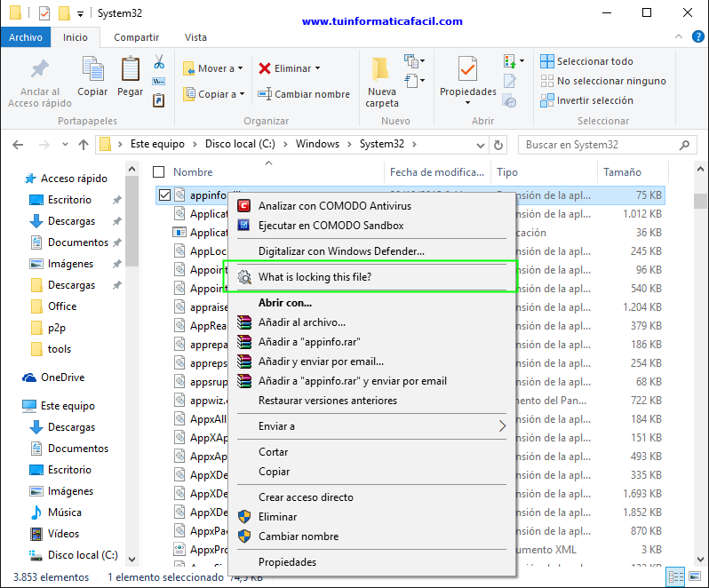Image resolution: width=709 pixels, height=588 pixels.
Task: Open the recent locations dropdown arrow
Action: point(65,145)
